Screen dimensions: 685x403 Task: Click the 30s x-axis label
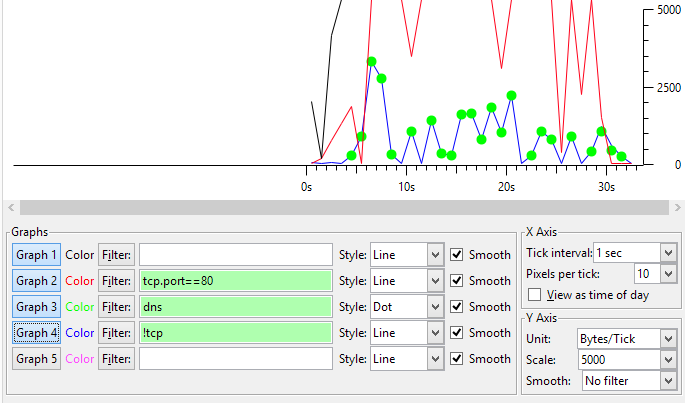[x=606, y=187]
